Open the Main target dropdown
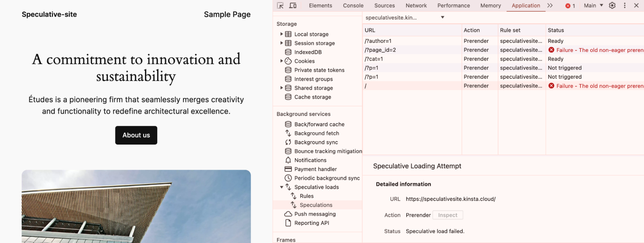This screenshot has width=644, height=243. [593, 5]
